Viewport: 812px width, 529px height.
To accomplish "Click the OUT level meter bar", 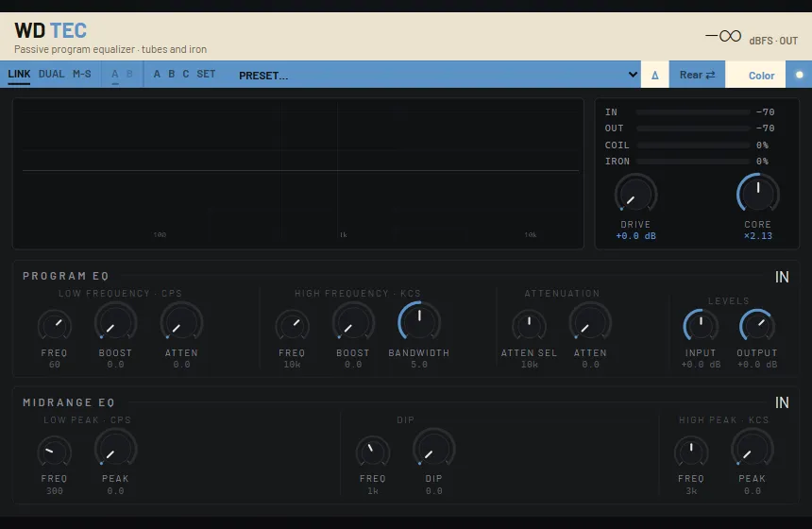I will point(693,128).
